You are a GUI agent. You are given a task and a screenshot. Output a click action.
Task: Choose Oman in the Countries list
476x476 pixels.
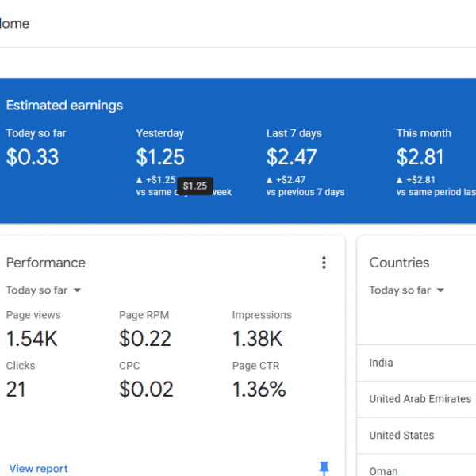point(383,470)
